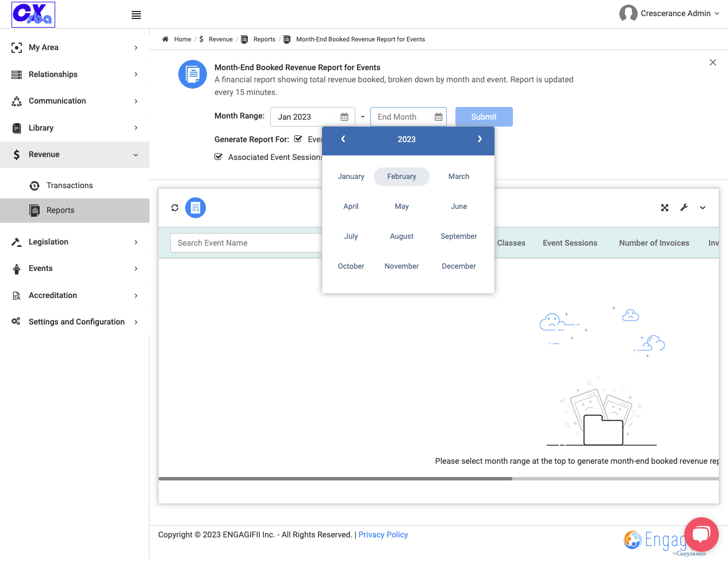Viewport: 728px width, 561px height.
Task: Expand the Legislation menu chevron
Action: click(136, 242)
